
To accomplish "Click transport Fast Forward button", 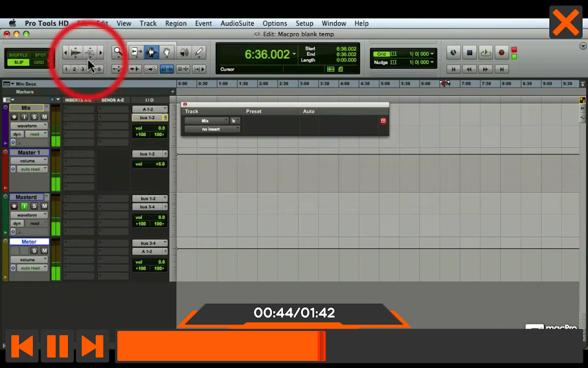I will click(486, 69).
